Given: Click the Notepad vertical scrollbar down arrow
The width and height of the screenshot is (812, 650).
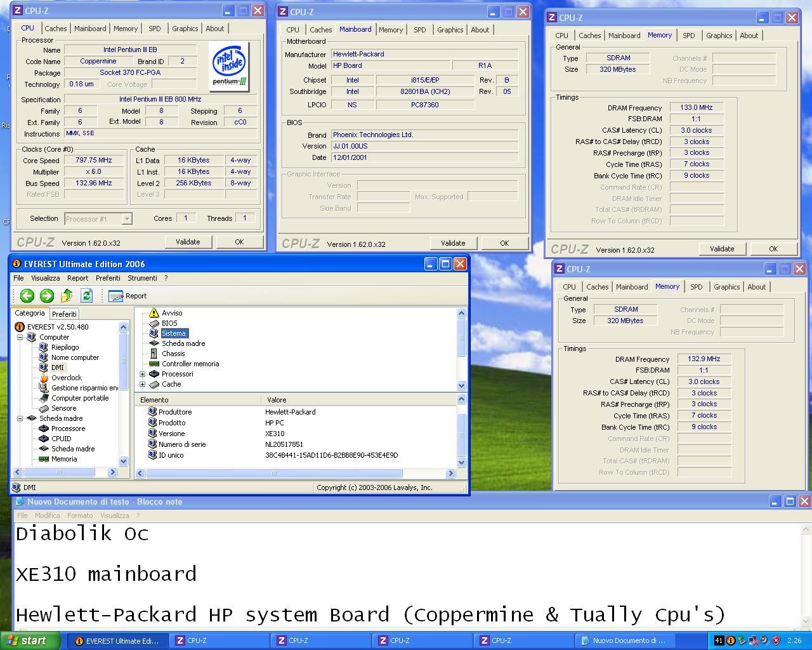Looking at the screenshot, I should tap(806, 621).
